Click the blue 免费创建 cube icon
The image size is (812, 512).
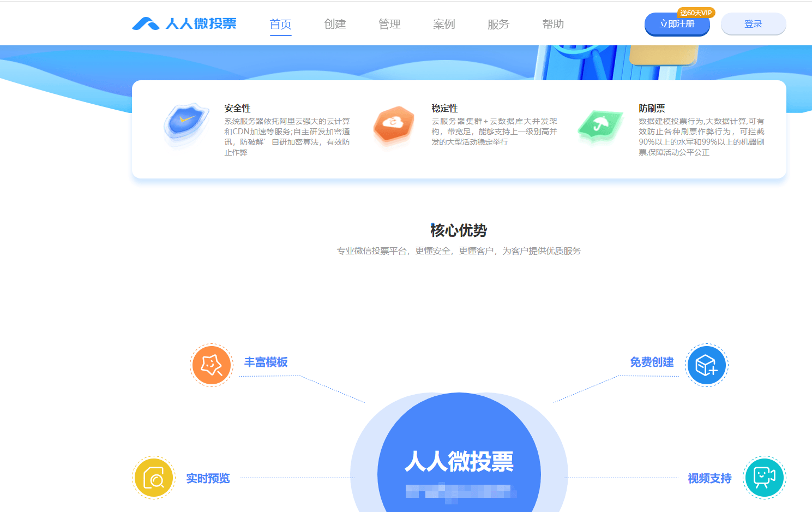[x=707, y=365]
